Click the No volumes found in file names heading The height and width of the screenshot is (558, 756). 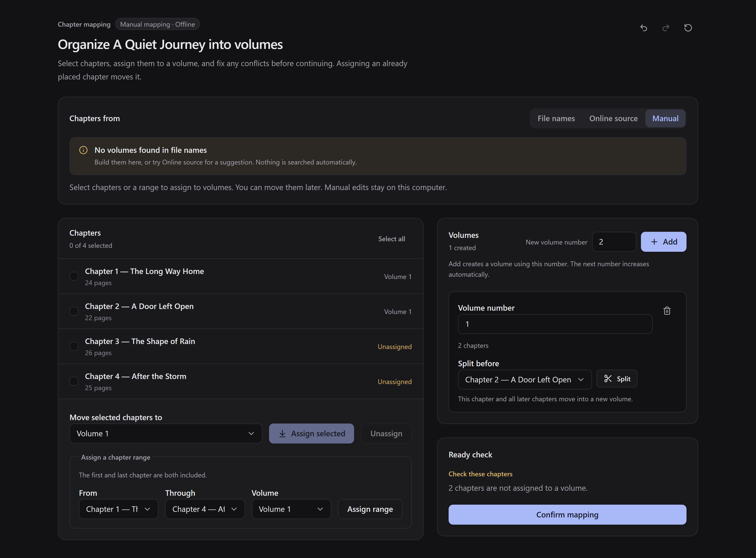[151, 150]
